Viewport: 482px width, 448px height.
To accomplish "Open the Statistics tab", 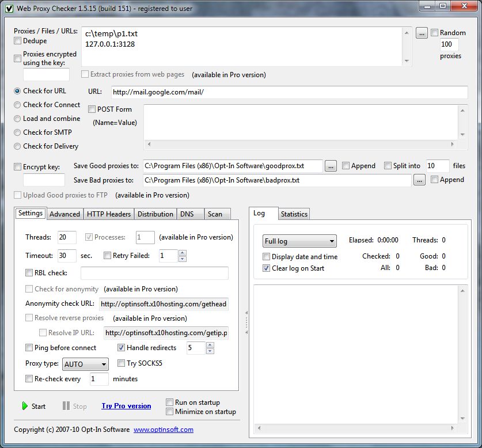I will (x=294, y=214).
